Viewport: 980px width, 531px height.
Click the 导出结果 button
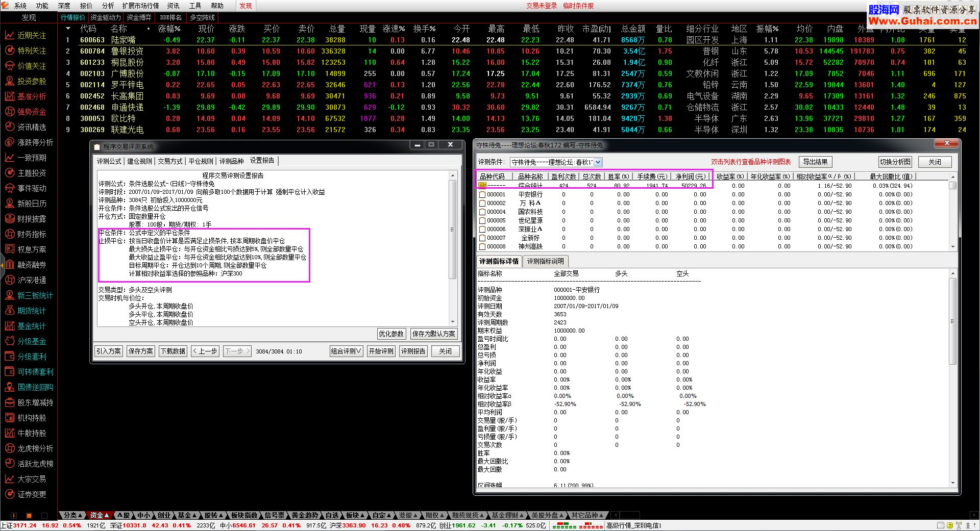(x=815, y=162)
